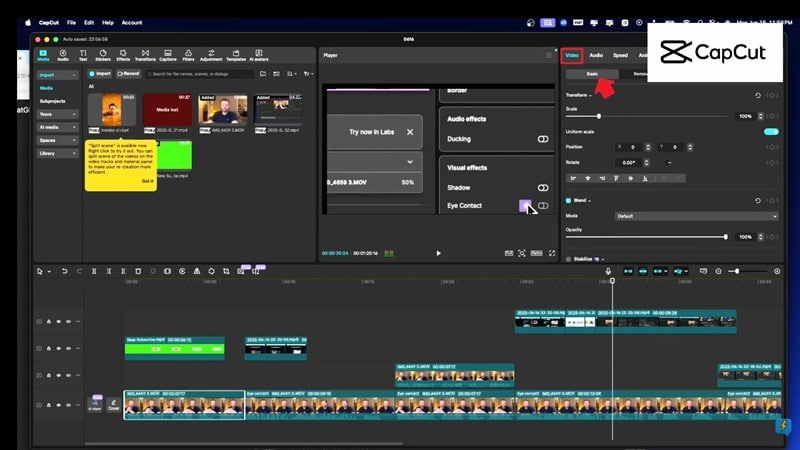Image resolution: width=800 pixels, height=450 pixels.
Task: Open the media filter dropdown
Action: (308, 74)
